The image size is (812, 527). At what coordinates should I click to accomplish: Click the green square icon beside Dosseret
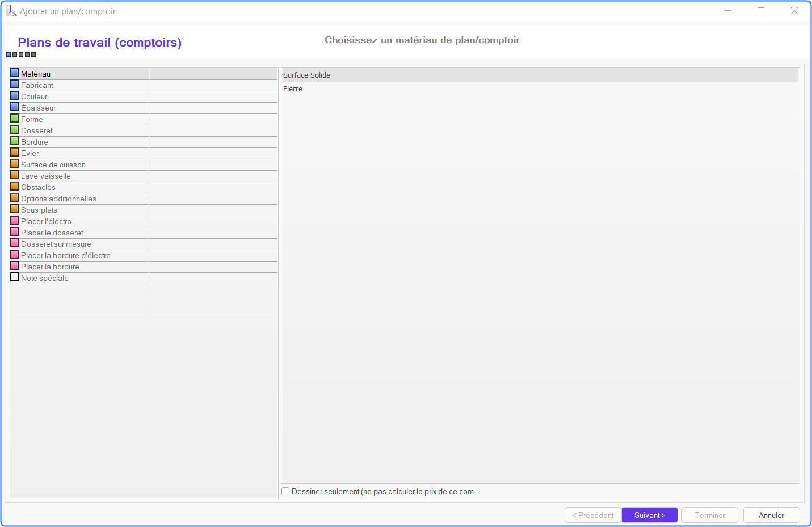coord(14,130)
